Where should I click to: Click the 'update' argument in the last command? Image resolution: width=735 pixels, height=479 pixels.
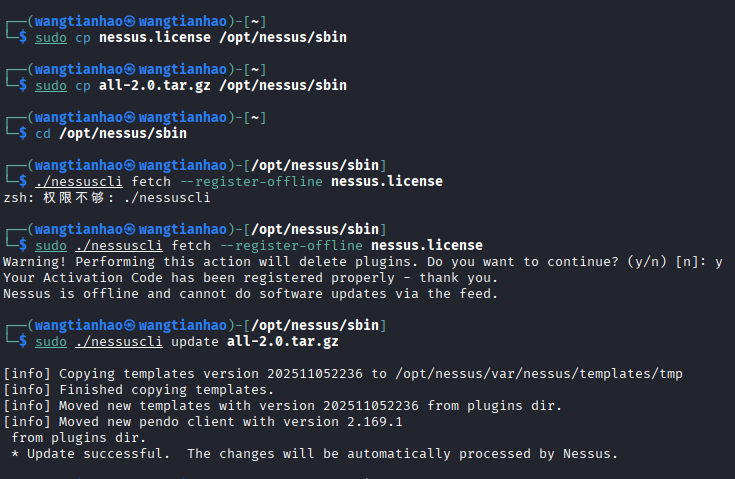click(x=195, y=341)
